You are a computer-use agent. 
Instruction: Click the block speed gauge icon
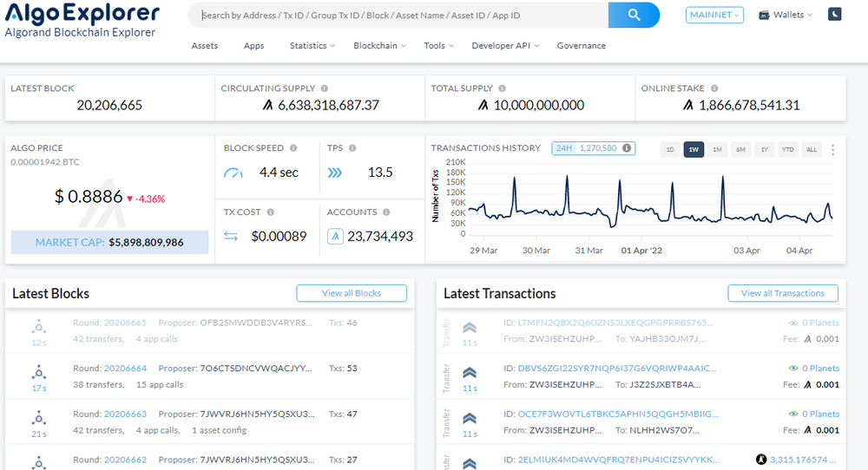pos(233,173)
